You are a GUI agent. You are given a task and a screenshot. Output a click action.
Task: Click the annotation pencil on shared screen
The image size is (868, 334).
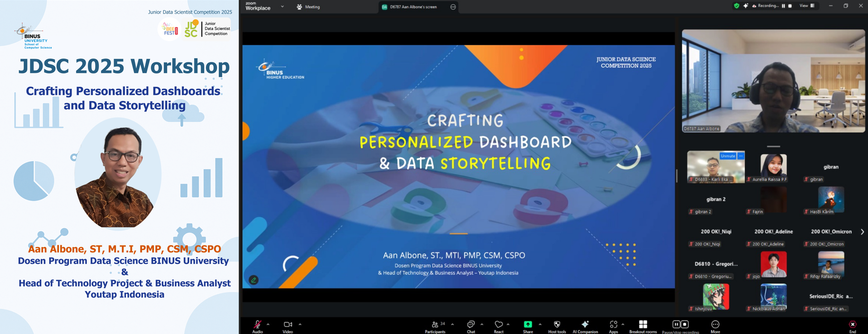[254, 280]
